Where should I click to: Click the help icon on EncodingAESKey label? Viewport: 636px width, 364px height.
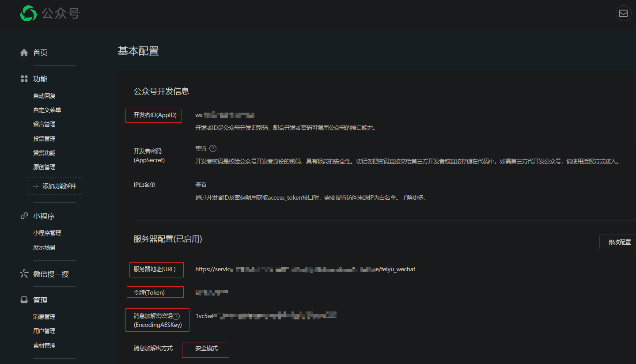point(177,316)
